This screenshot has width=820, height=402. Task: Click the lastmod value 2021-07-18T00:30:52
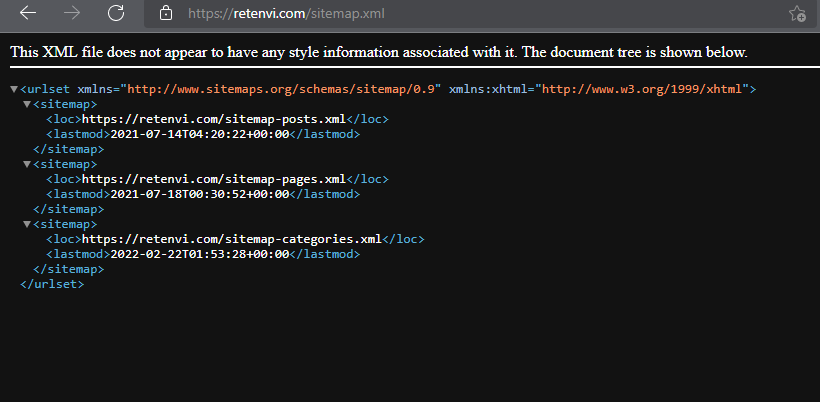[199, 194]
